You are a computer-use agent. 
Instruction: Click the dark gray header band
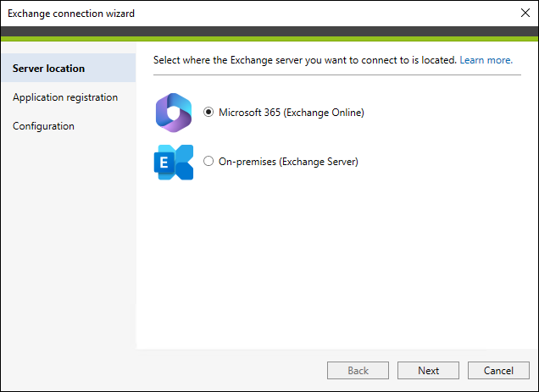click(269, 31)
